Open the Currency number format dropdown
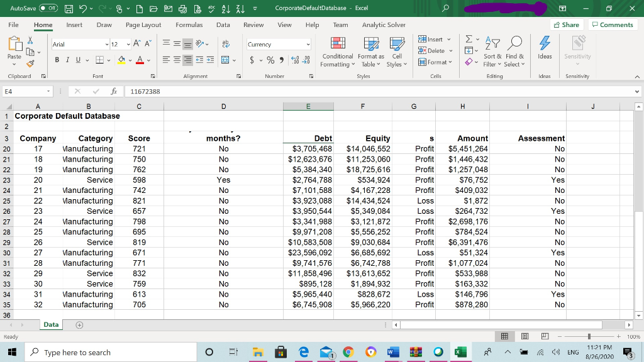The width and height of the screenshot is (644, 362). click(x=307, y=44)
